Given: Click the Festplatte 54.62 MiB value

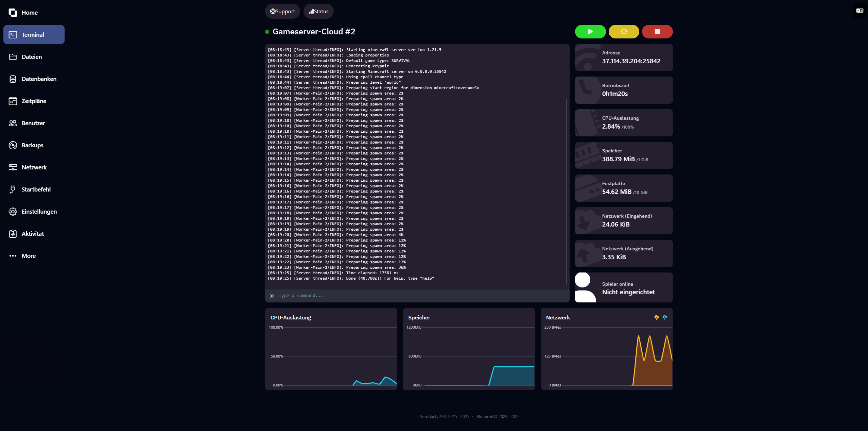Looking at the screenshot, I should (x=617, y=192).
